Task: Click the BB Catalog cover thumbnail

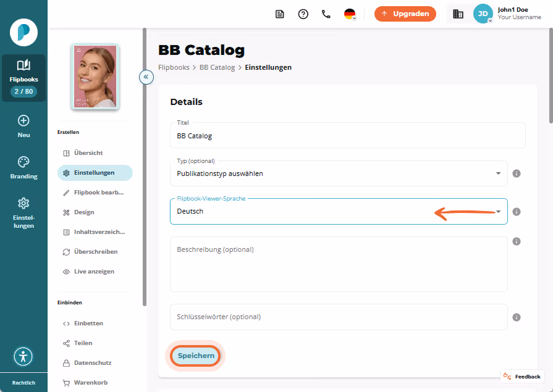Action: coord(95,77)
